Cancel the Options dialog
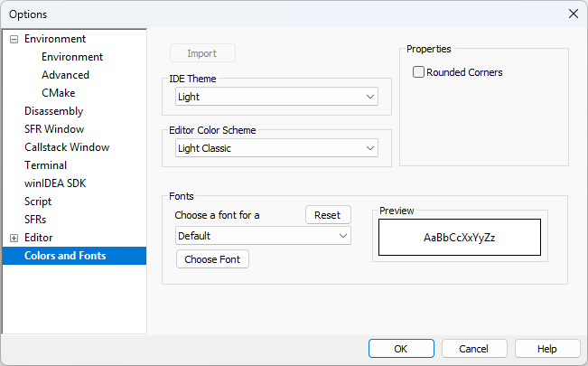Screen dimensions: 588x366 (x=473, y=349)
